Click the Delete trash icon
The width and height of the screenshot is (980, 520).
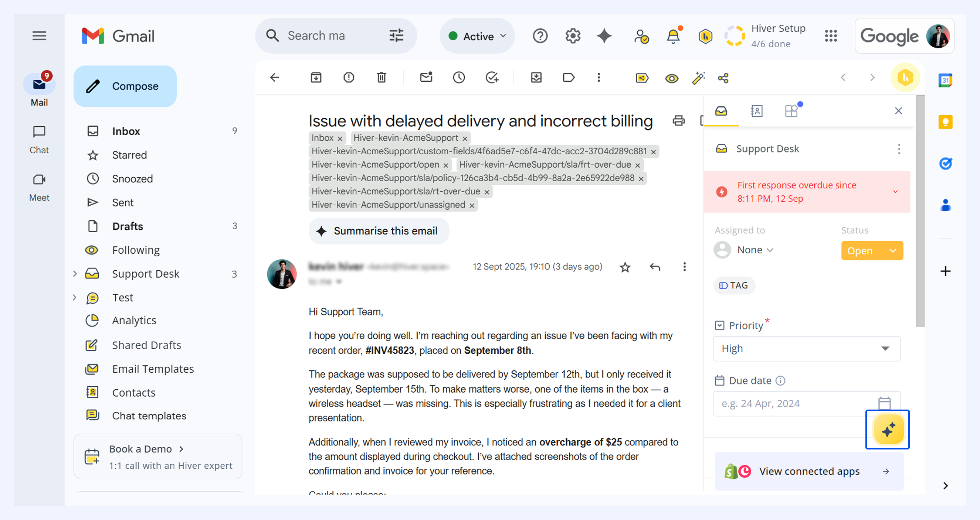[x=381, y=78]
